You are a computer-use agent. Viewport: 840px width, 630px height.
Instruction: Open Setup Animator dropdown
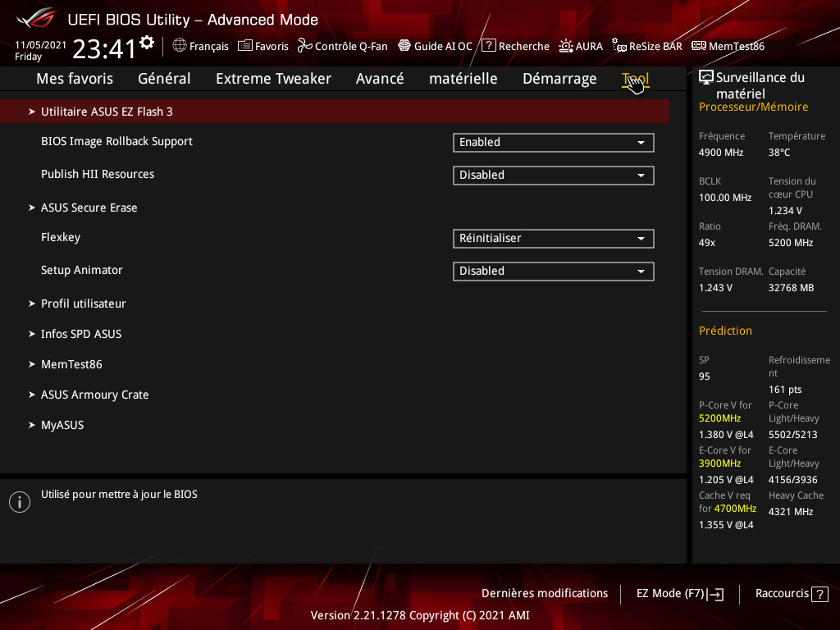pyautogui.click(x=554, y=271)
